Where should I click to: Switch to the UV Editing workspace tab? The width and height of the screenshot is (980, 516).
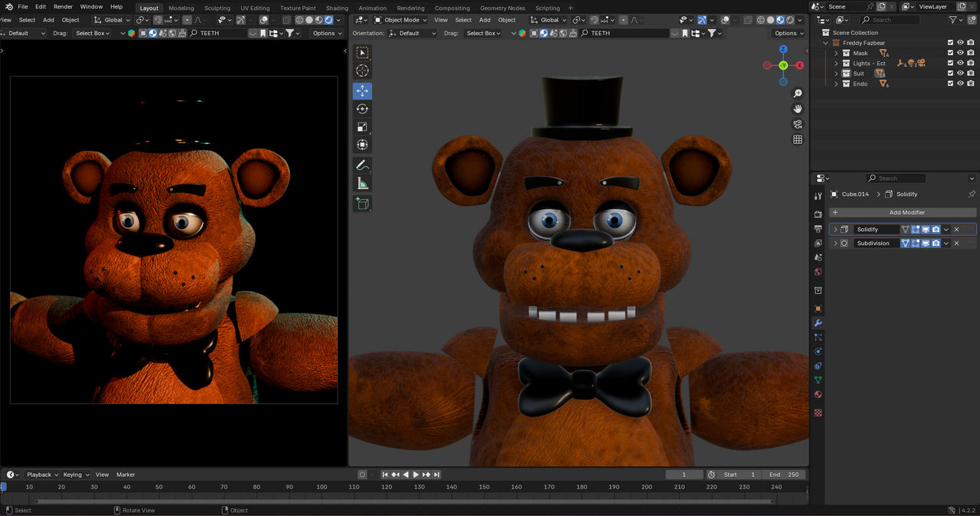[255, 8]
